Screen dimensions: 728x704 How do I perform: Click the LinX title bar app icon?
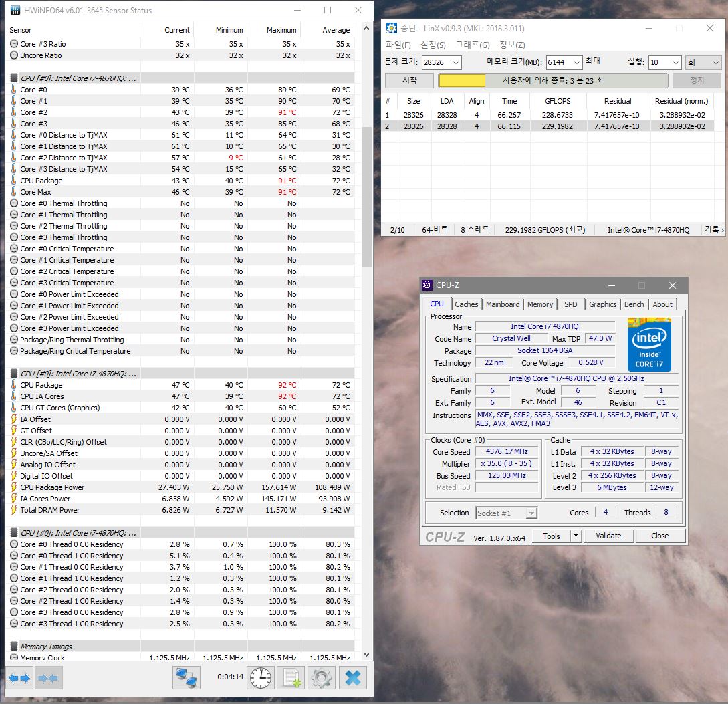[x=392, y=28]
